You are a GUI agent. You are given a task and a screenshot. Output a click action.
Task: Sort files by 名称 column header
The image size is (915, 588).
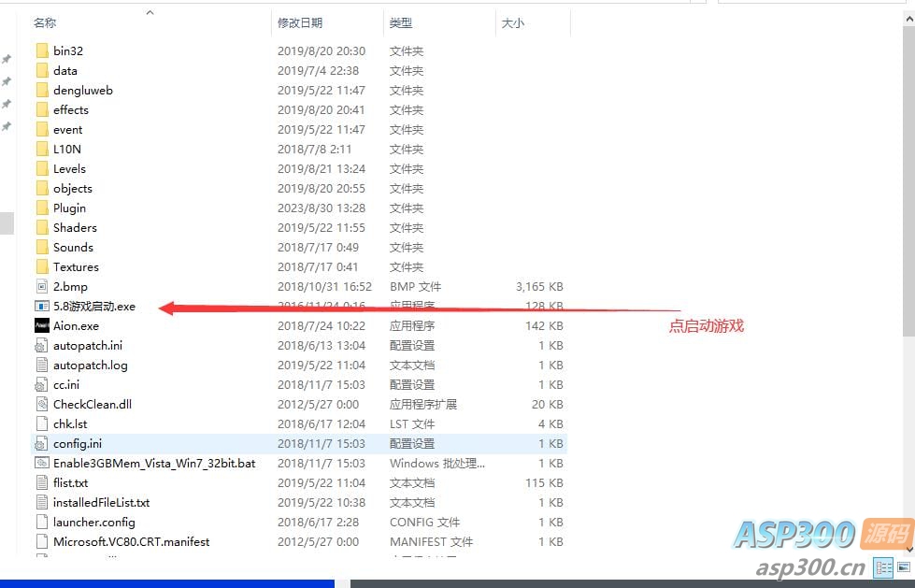point(45,22)
